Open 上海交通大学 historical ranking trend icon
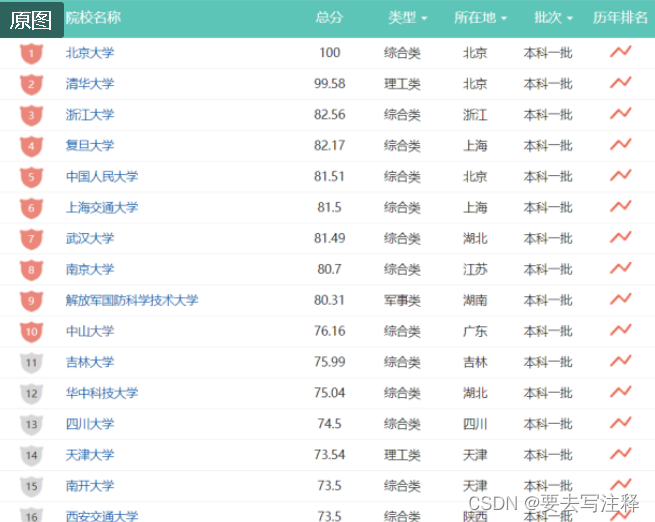This screenshot has width=655, height=522. point(620,206)
